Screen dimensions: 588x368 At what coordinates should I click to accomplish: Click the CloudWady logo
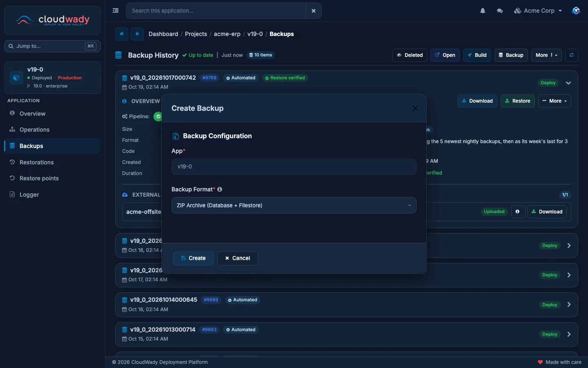pyautogui.click(x=52, y=20)
